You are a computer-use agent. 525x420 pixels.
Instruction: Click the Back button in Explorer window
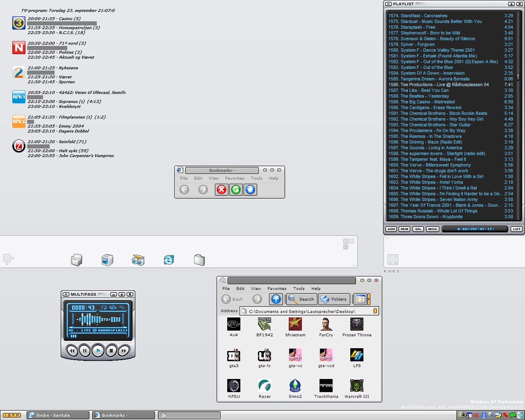[233, 299]
